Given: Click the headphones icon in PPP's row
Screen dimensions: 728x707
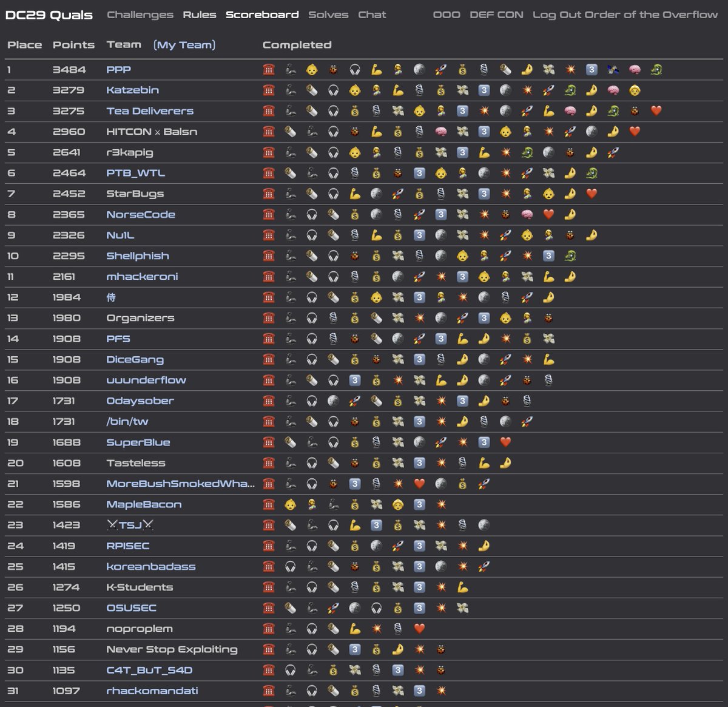Looking at the screenshot, I should (x=355, y=70).
